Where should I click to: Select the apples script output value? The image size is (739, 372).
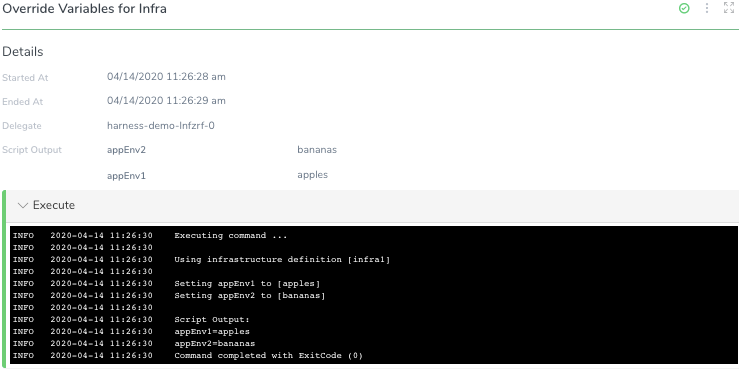point(312,175)
